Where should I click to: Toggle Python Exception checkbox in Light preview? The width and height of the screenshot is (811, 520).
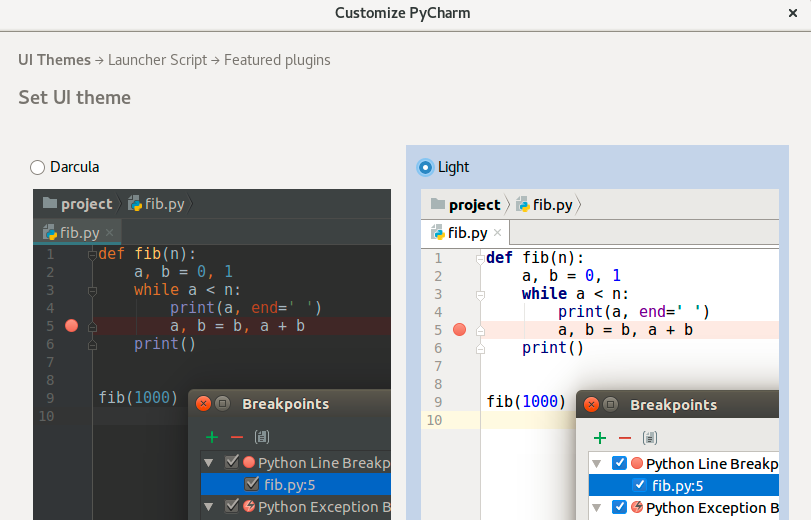point(619,507)
